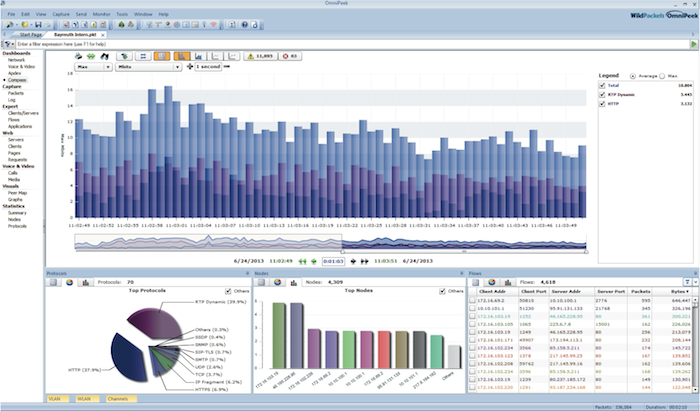The image size is (700, 411).
Task: Show Flows panel as bar chart
Action: coord(508,282)
